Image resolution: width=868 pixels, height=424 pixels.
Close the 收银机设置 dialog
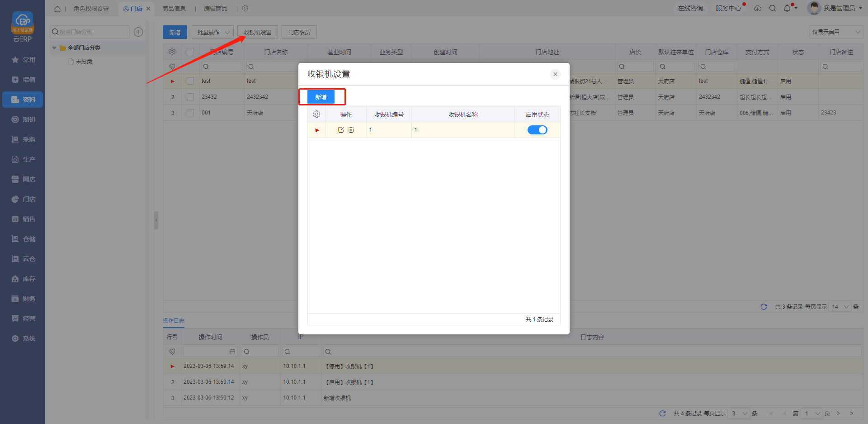pos(555,74)
